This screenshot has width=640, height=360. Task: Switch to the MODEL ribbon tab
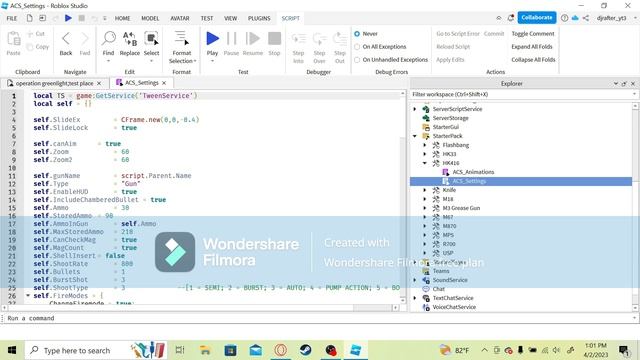coord(150,18)
